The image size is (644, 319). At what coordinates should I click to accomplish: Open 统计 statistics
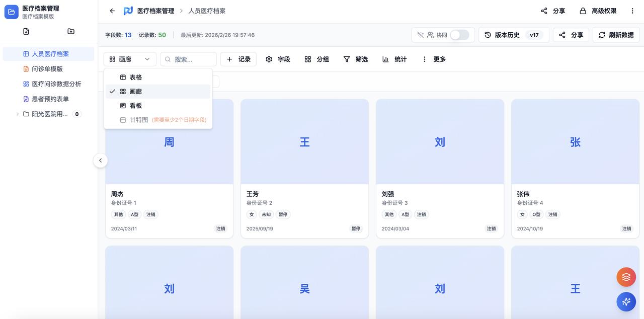[394, 59]
